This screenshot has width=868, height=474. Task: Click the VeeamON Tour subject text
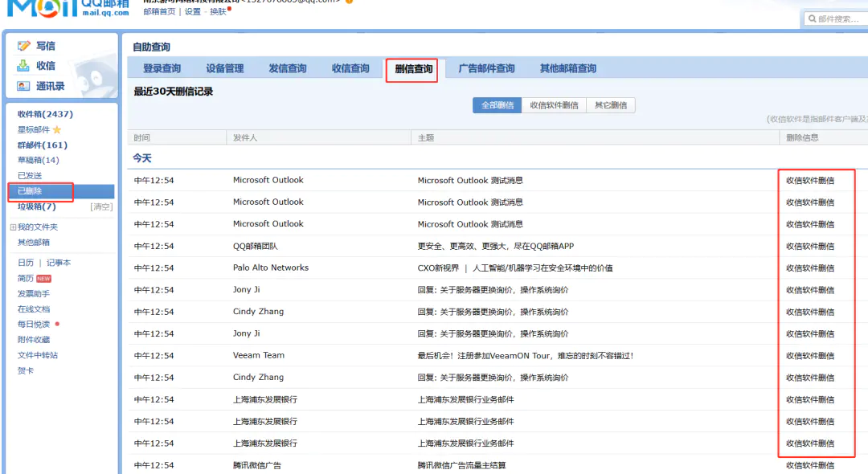(x=526, y=356)
